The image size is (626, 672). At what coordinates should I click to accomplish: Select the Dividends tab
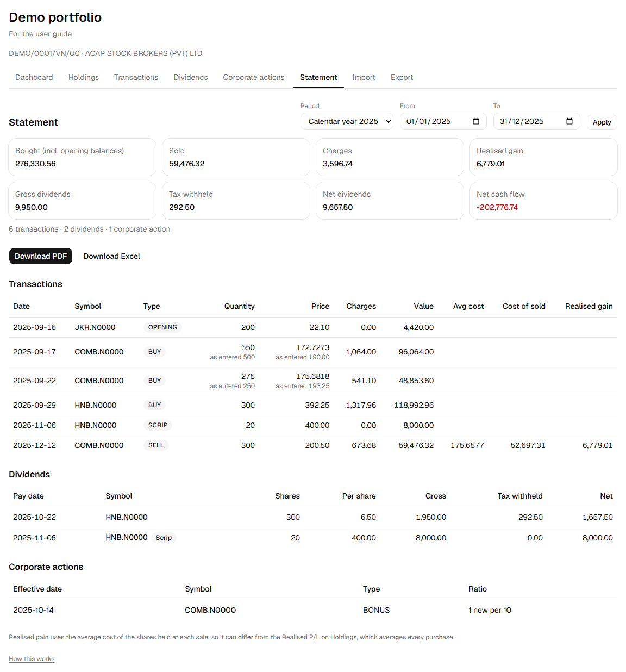pos(191,77)
